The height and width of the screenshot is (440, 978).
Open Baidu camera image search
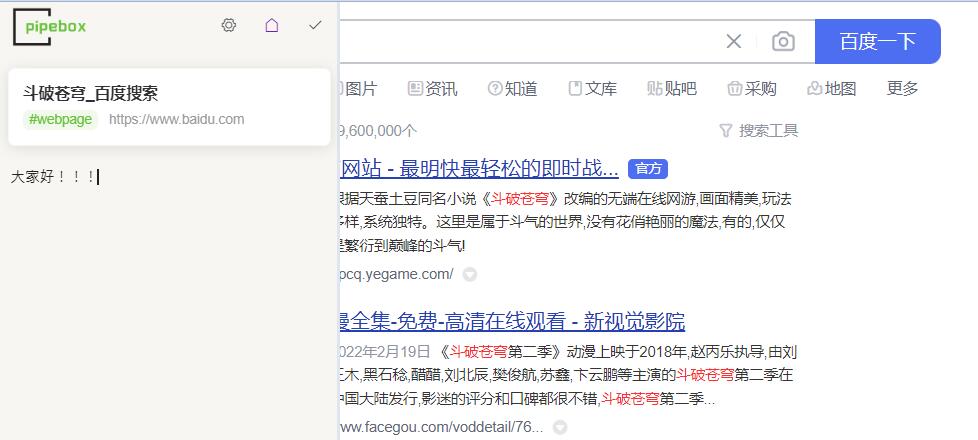click(x=783, y=42)
